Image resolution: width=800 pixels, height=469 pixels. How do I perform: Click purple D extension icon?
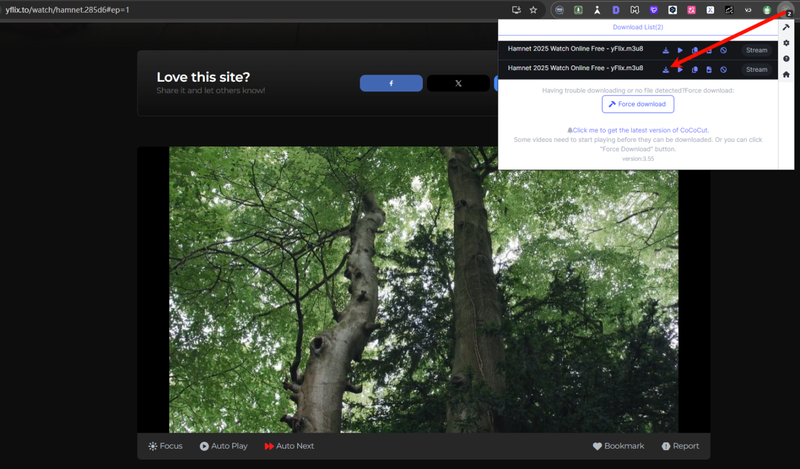[616, 10]
